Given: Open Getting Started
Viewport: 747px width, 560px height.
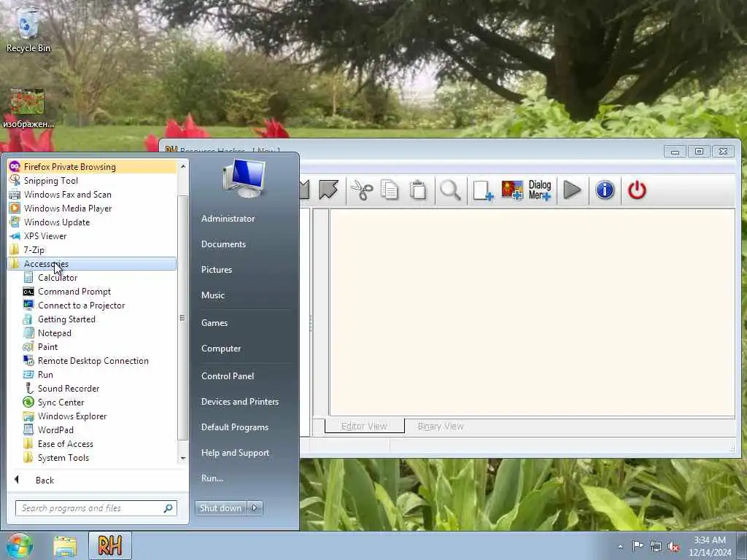Looking at the screenshot, I should 92,319.
